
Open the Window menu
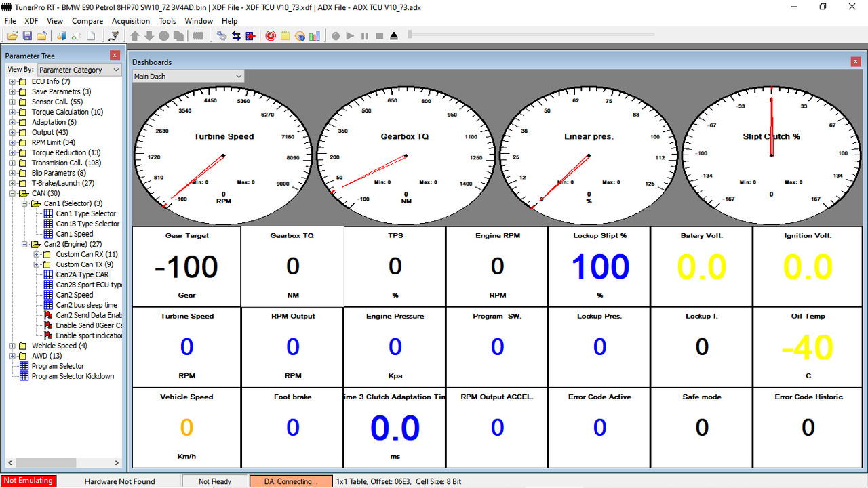tap(199, 21)
